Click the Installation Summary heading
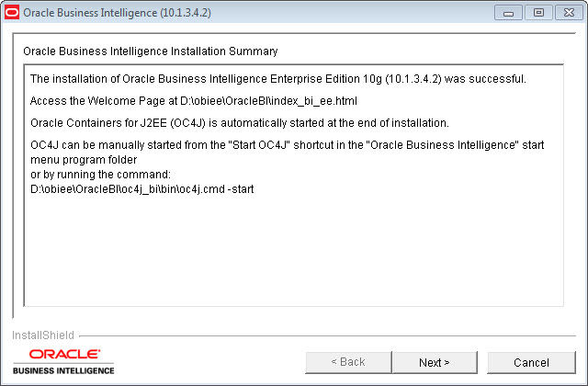Image resolution: width=588 pixels, height=386 pixels. coord(151,51)
